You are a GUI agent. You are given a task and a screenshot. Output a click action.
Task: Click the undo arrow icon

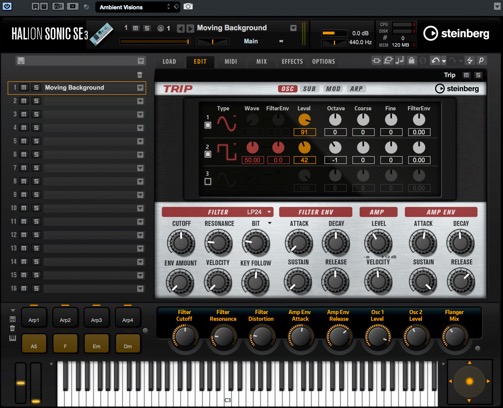click(x=435, y=61)
